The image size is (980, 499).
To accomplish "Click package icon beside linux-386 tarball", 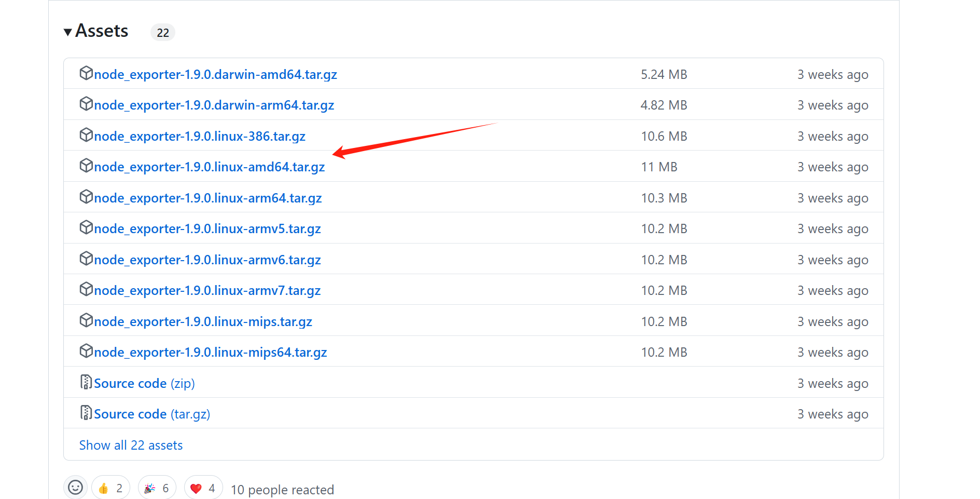I will pyautogui.click(x=86, y=136).
